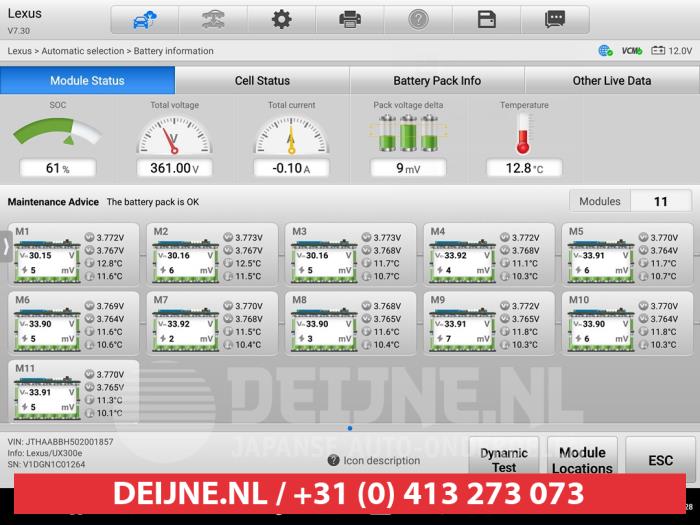Open Icon description help
The image size is (700, 525).
click(374, 460)
